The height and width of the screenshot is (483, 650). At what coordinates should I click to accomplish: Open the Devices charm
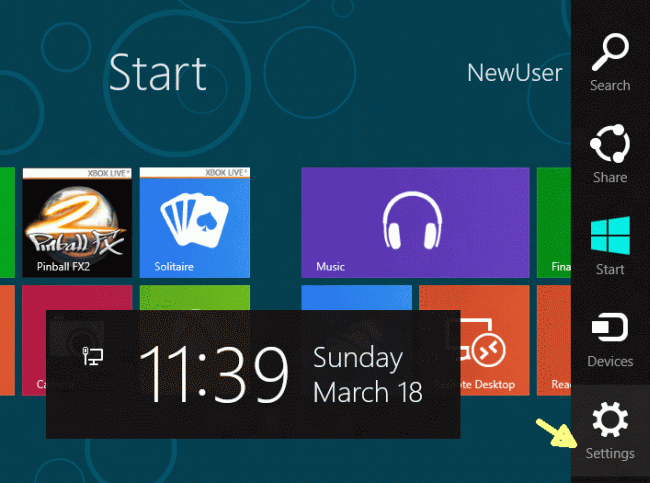(610, 339)
